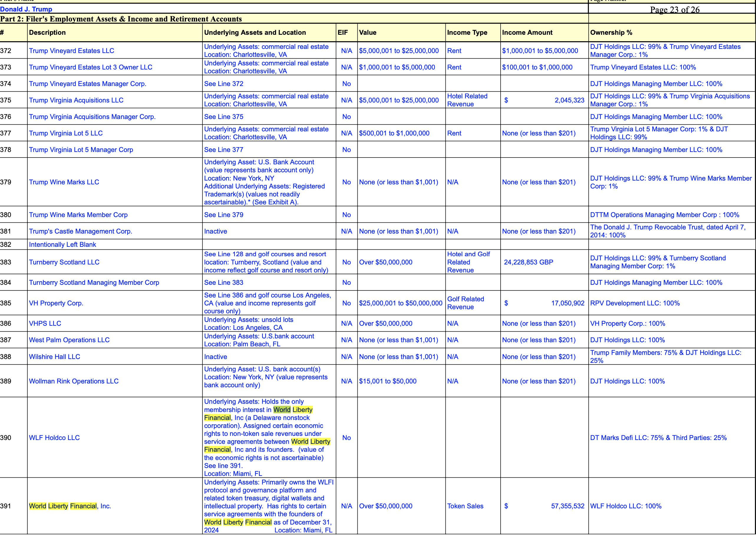Click the 'Income Amount' column header
Image resolution: width=756 pixels, height=536 pixels.
(x=527, y=32)
